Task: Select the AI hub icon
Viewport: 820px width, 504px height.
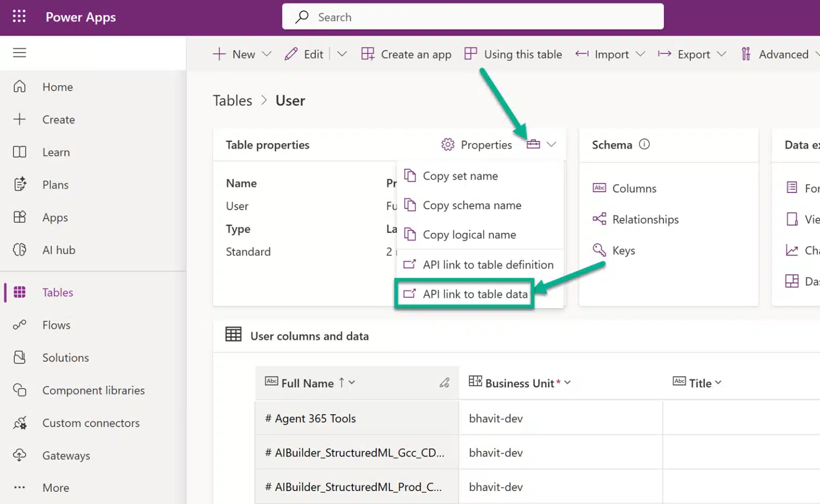Action: coord(19,250)
